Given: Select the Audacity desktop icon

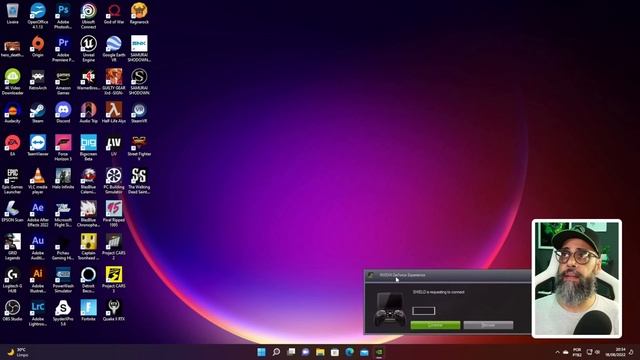Looking at the screenshot, I should (13, 113).
